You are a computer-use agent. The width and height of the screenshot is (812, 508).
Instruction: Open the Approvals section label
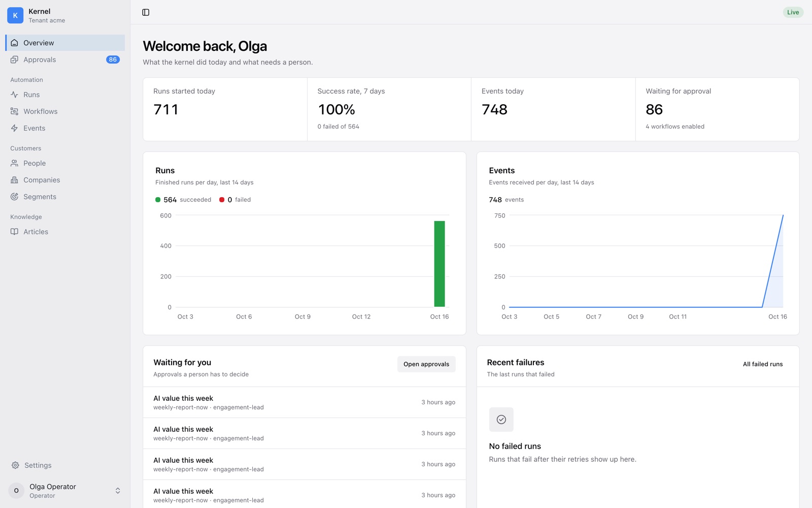pyautogui.click(x=40, y=59)
